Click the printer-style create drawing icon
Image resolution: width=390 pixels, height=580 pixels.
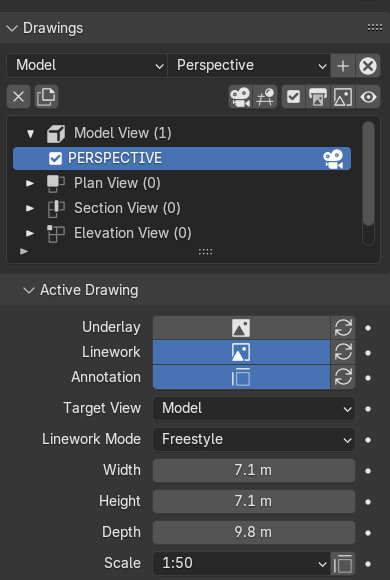[318, 97]
